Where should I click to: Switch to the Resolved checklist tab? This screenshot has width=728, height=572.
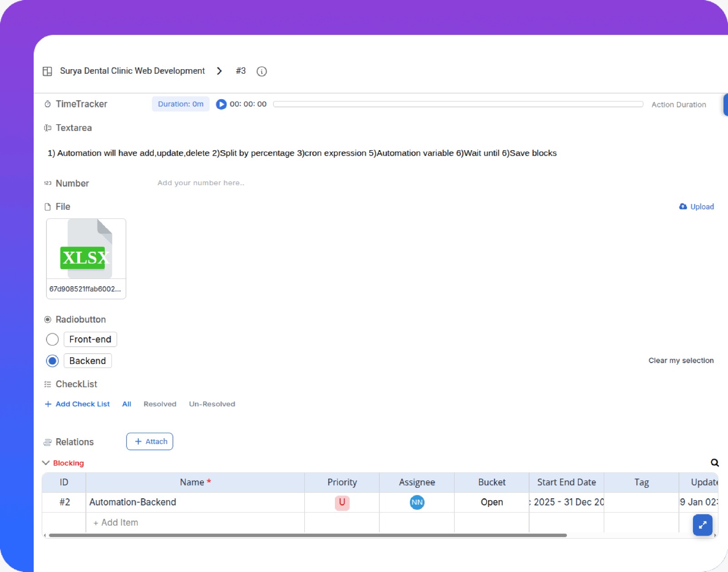pyautogui.click(x=160, y=404)
